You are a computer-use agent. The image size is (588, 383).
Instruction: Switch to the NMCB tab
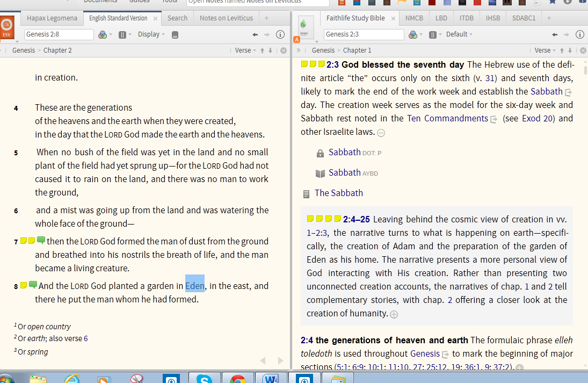pos(414,18)
